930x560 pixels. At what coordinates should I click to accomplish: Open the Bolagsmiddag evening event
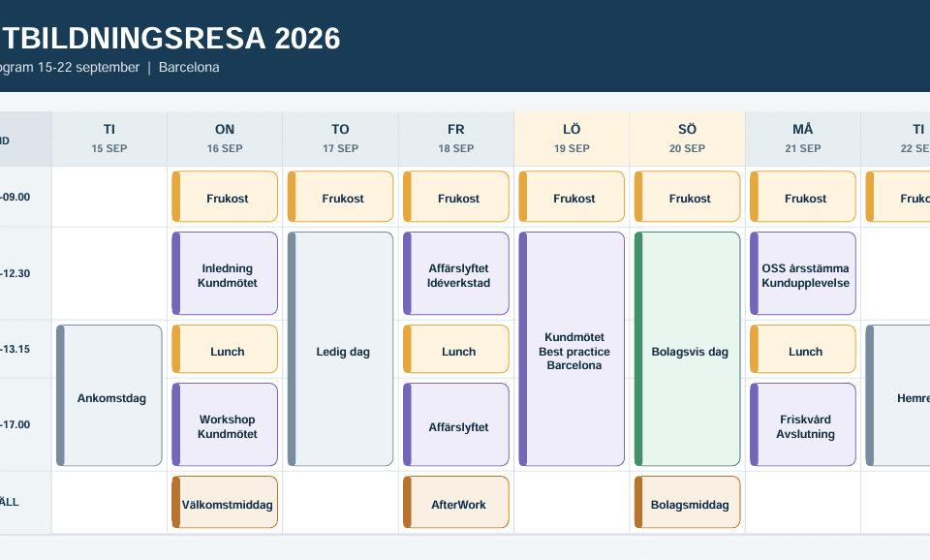688,502
